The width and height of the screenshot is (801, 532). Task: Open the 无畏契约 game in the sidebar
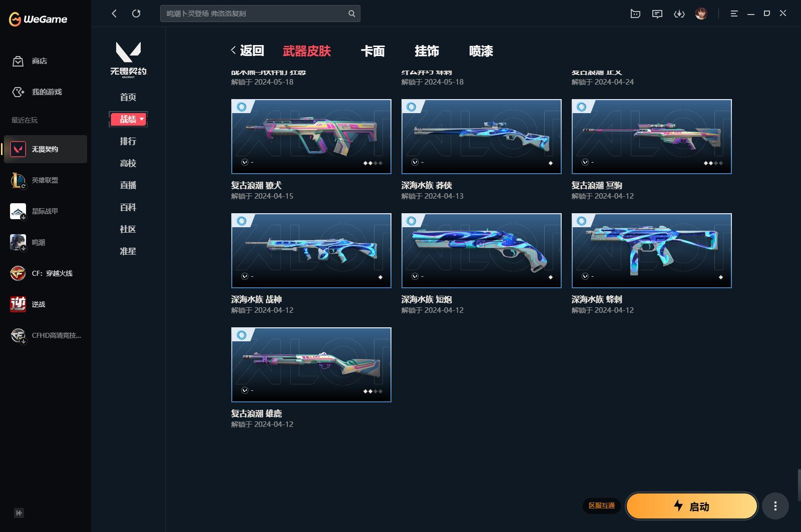click(45, 149)
